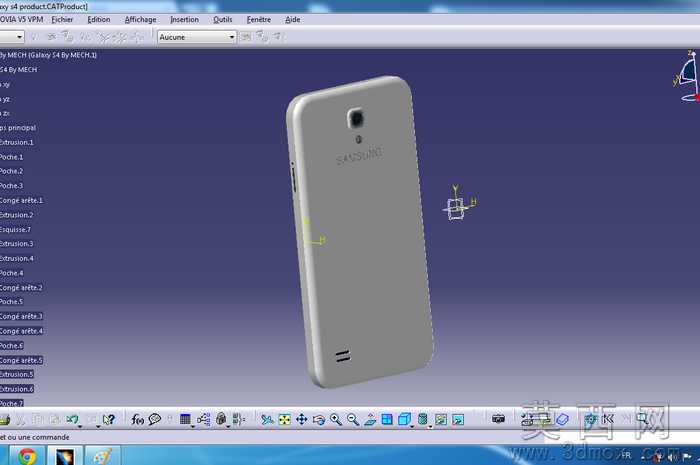Click the SAMSUNG logo on phone model
Image resolution: width=700 pixels, height=465 pixels.
coord(359,155)
